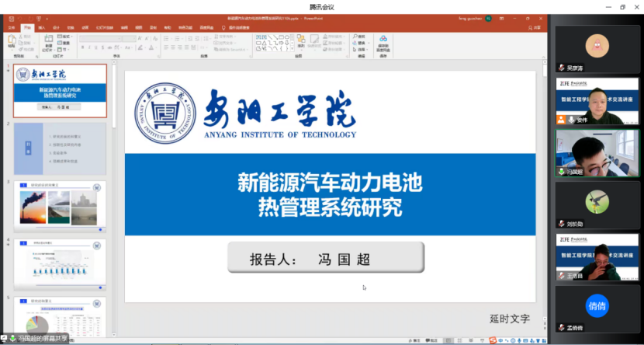
Task: Click the Font Color swatch icon
Action: (153, 47)
